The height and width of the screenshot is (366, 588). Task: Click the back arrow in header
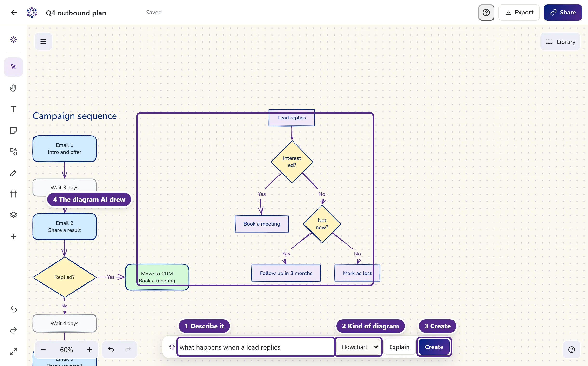(x=14, y=12)
